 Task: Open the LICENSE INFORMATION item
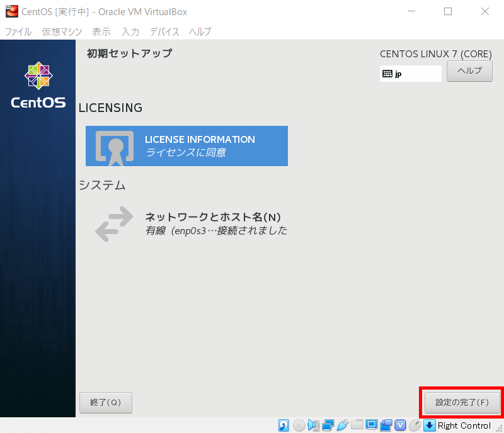[186, 146]
